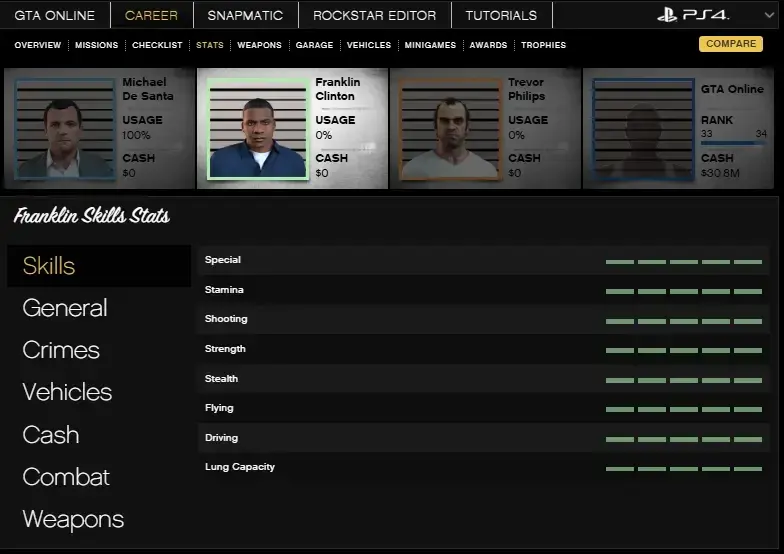This screenshot has height=554, width=784.
Task: Select the General category in sidebar
Action: coord(64,308)
